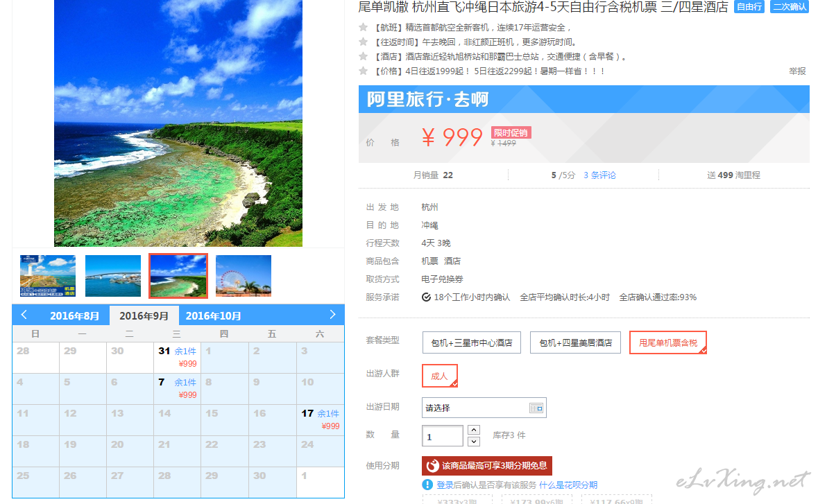Click the 自由行 tag badge
The height and width of the screenshot is (504, 818).
[749, 7]
